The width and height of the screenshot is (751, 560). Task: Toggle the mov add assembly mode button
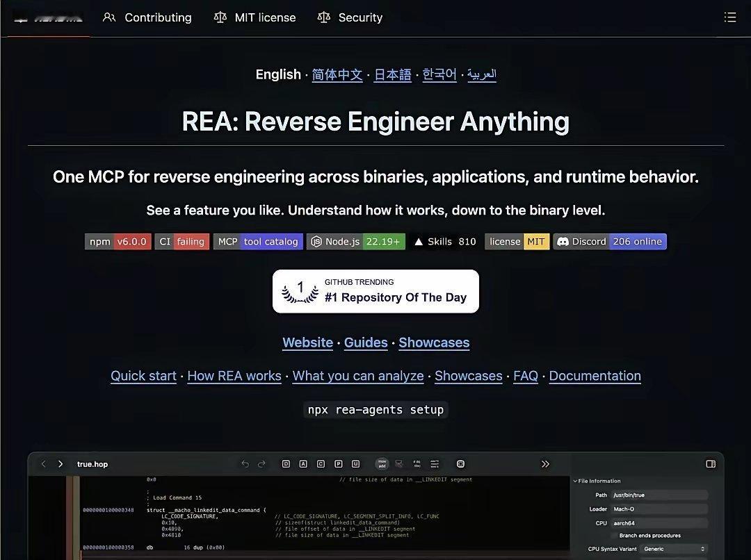click(x=382, y=464)
